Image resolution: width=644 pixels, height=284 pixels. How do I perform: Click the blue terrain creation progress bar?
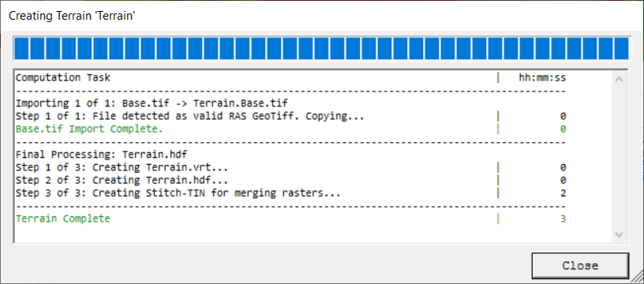(320, 49)
